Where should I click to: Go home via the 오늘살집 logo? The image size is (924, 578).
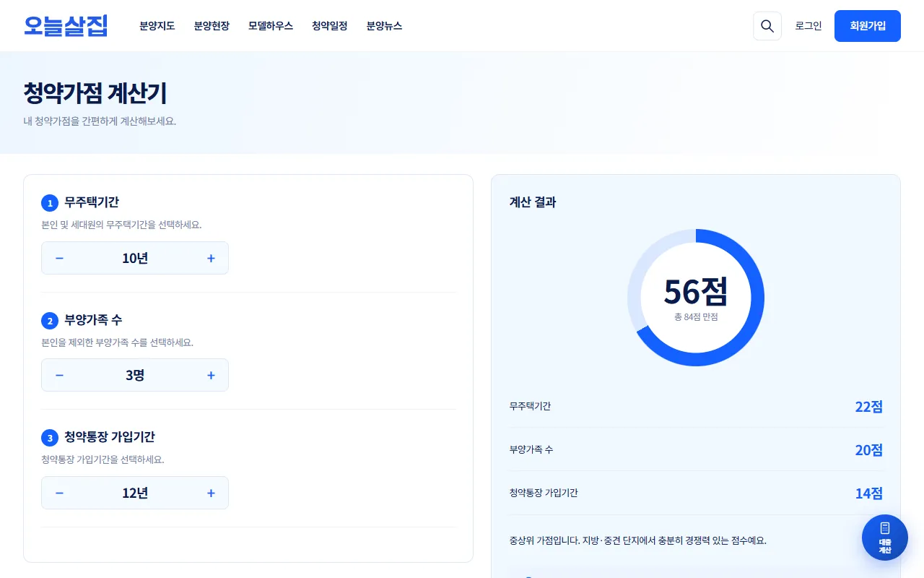[x=66, y=26]
